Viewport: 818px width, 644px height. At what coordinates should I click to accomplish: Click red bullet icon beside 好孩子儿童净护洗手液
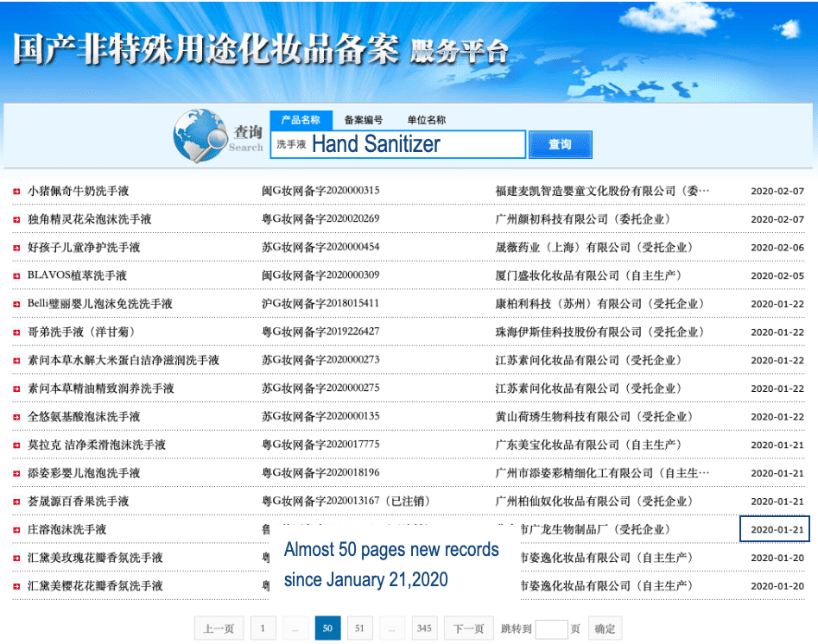(x=16, y=248)
